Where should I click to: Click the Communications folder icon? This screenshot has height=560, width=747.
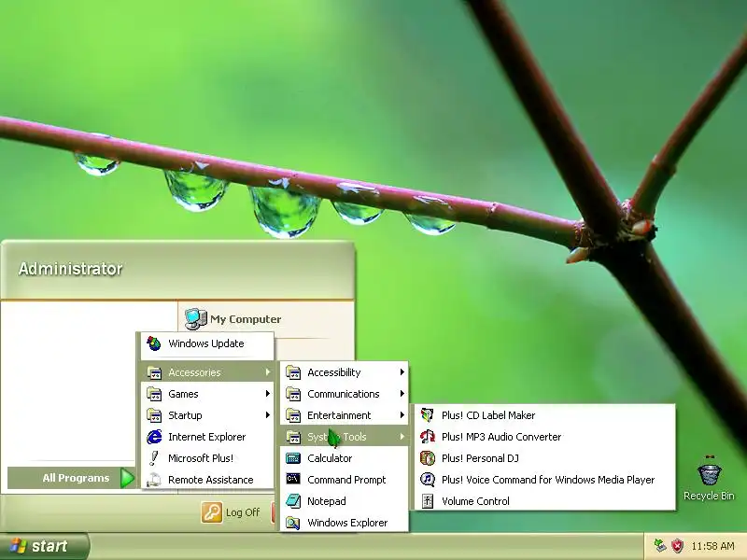[293, 394]
